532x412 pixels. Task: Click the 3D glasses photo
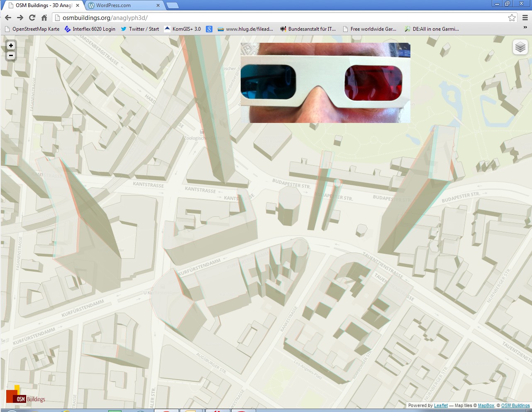(x=325, y=83)
